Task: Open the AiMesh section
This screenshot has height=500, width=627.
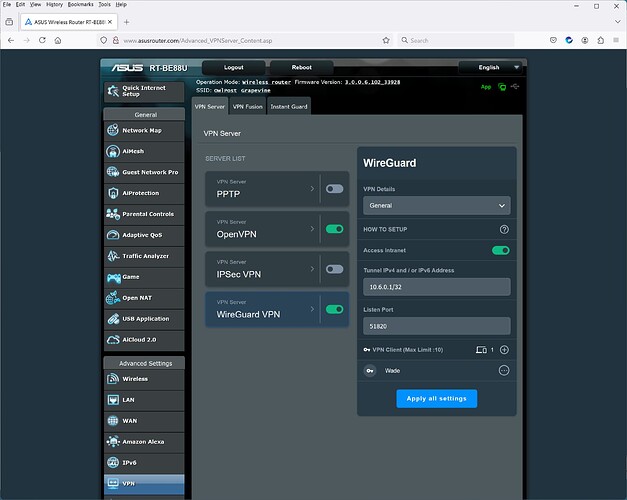Action: [x=144, y=151]
